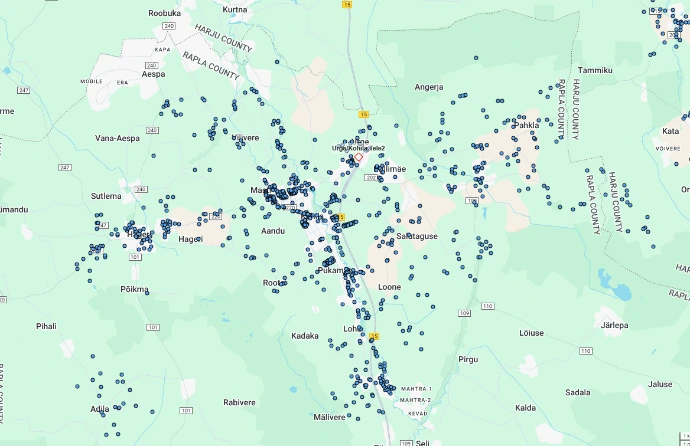The image size is (690, 446).
Task: Select the Kurtna place label
Action: pos(235,9)
